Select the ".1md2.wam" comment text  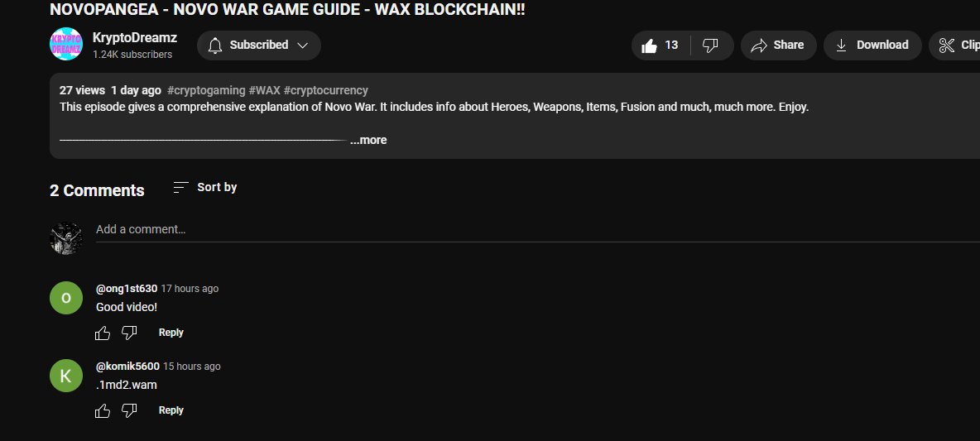click(x=127, y=386)
